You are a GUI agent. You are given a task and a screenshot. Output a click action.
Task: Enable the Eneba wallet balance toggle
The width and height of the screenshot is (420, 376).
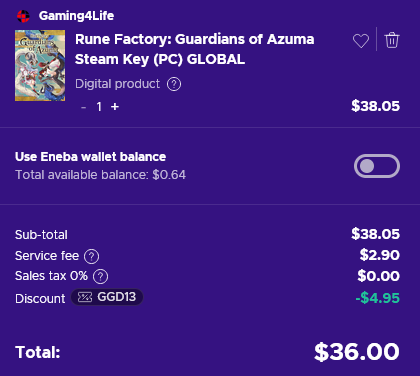377,166
